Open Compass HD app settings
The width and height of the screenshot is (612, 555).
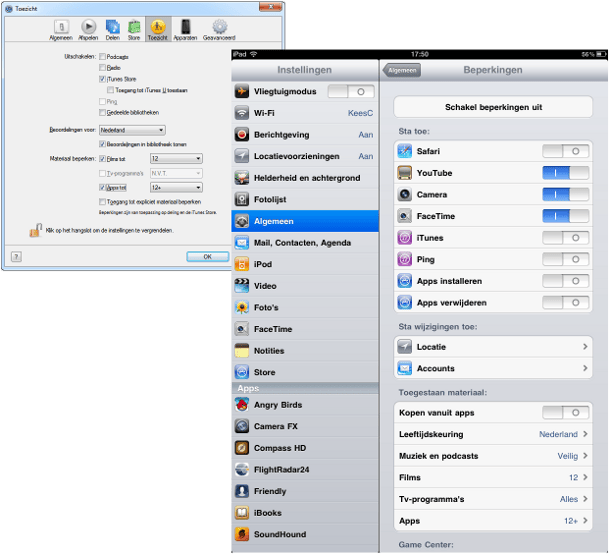(x=305, y=448)
